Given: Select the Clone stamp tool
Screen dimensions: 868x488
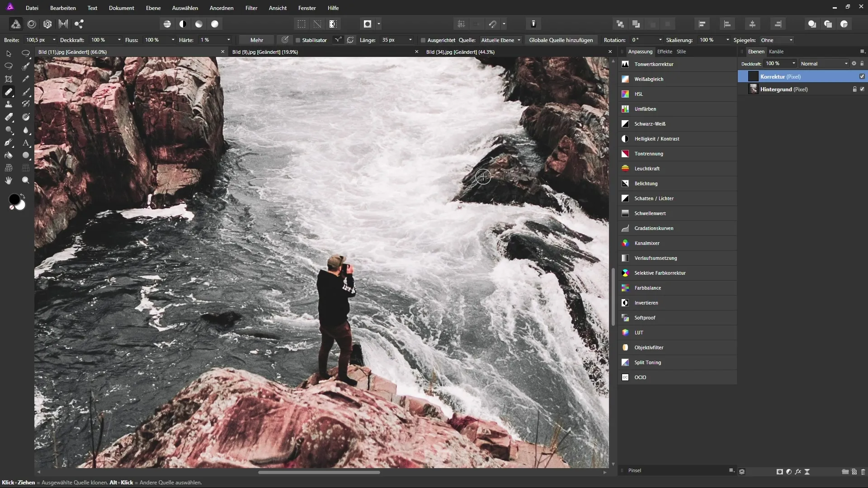Looking at the screenshot, I should click(9, 104).
